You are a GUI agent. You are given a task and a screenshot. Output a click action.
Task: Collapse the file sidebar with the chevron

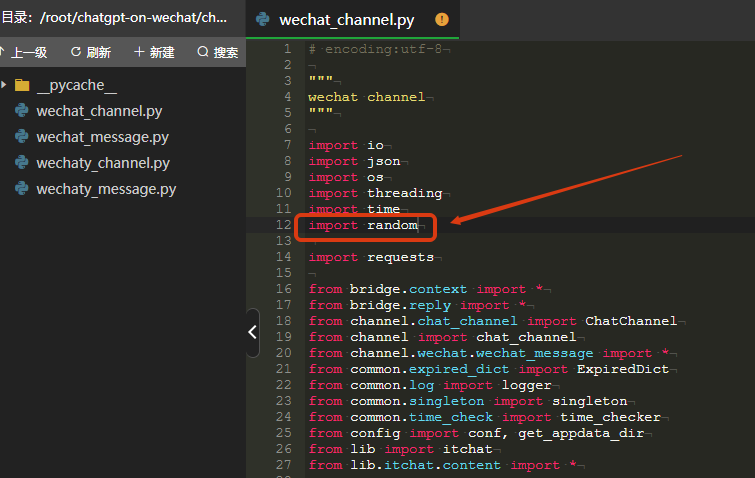point(252,332)
